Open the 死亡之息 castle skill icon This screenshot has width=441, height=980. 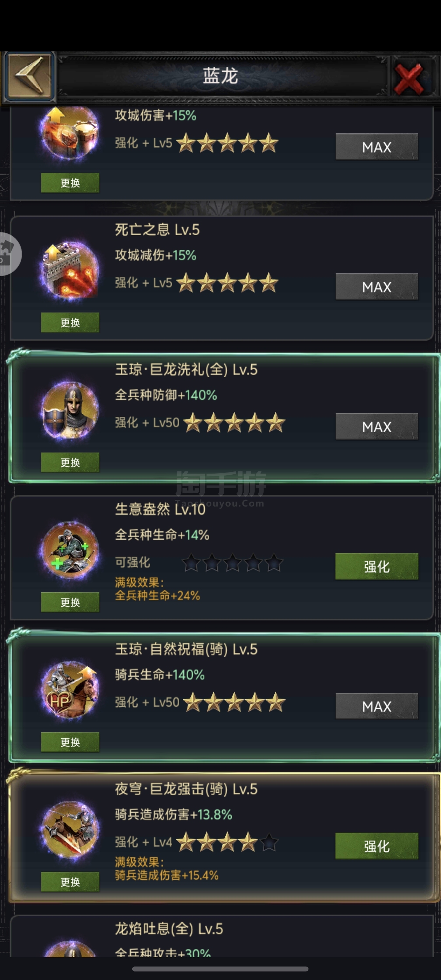pos(70,271)
